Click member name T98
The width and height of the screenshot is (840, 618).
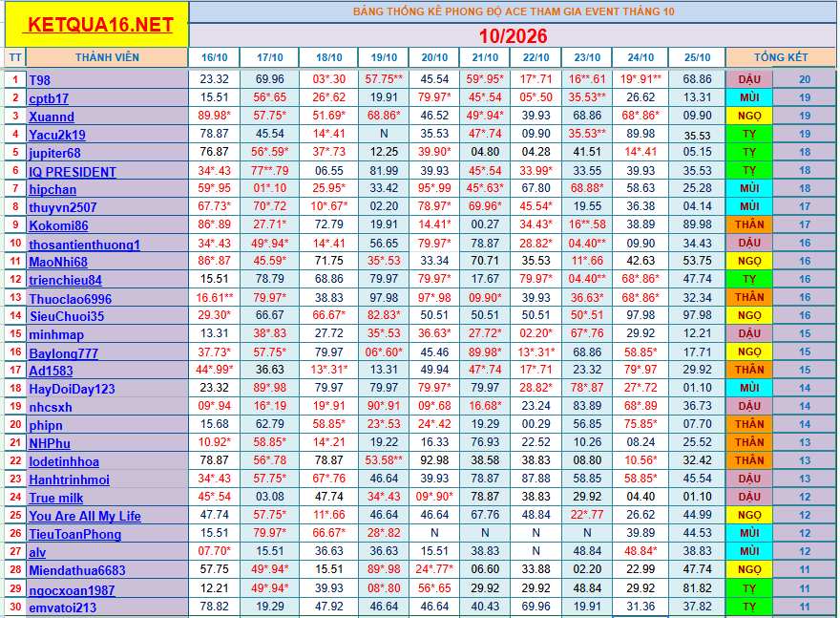coord(40,80)
